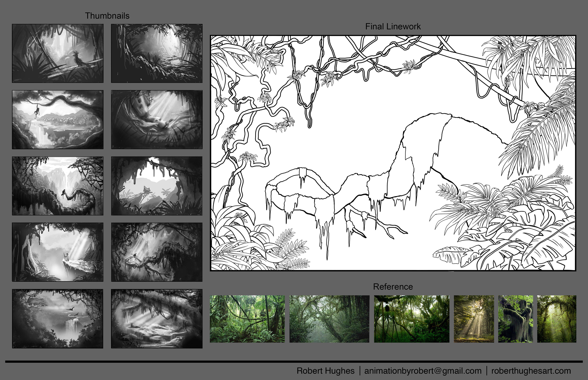Image resolution: width=588 pixels, height=380 pixels.
Task: Click the explorer on cliff ledge thumbnail
Action: [x=58, y=252]
